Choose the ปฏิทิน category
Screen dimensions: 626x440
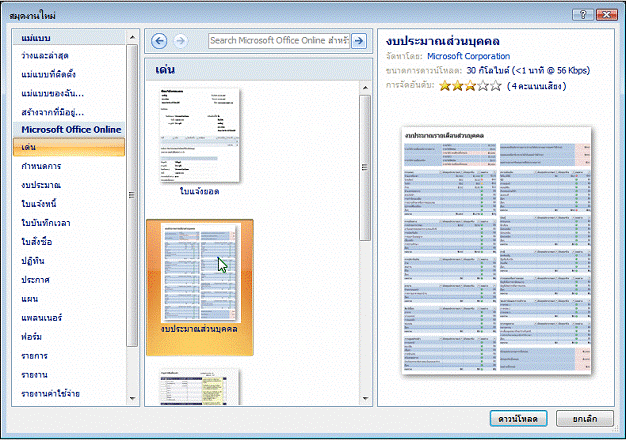[35, 260]
